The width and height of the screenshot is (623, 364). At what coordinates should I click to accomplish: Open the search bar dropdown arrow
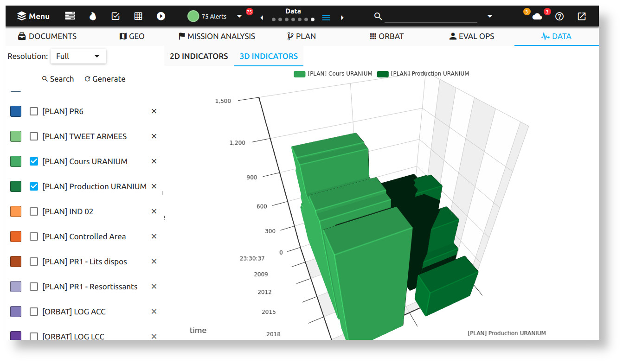point(490,16)
